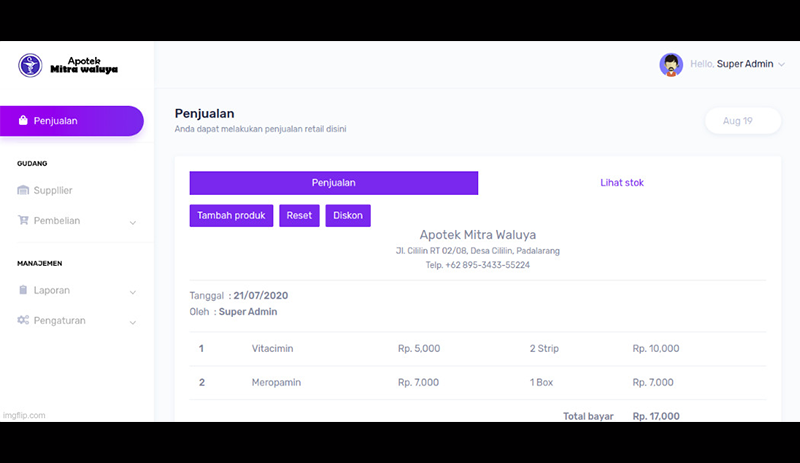This screenshot has height=463, width=800.
Task: Apply a discount via Diskon button
Action: [347, 215]
